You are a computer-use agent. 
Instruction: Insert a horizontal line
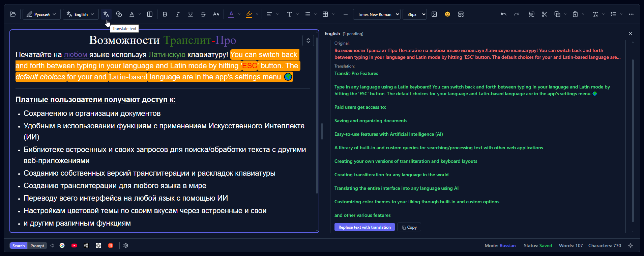tap(346, 14)
